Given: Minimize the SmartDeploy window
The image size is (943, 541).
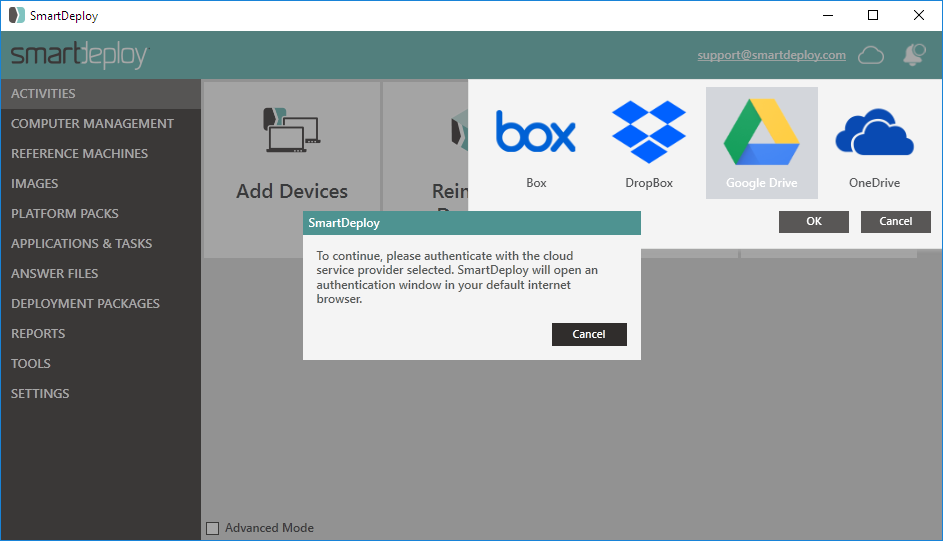Looking at the screenshot, I should coord(828,16).
